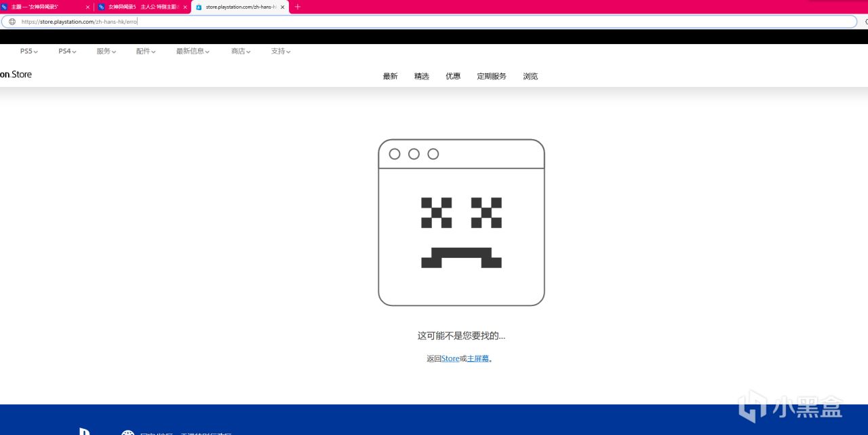This screenshot has width=868, height=435.
Task: Expand the PS4 dropdown menu
Action: tap(67, 51)
